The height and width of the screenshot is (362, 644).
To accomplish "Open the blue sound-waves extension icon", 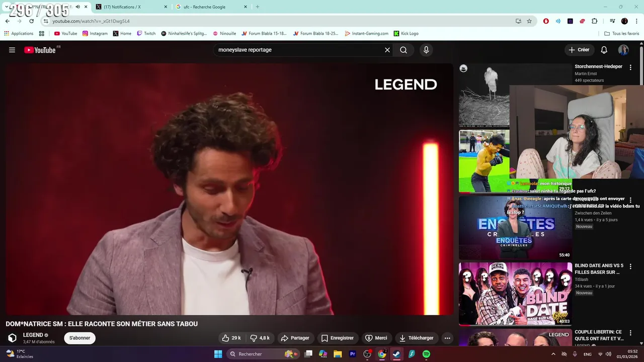I will point(558,21).
